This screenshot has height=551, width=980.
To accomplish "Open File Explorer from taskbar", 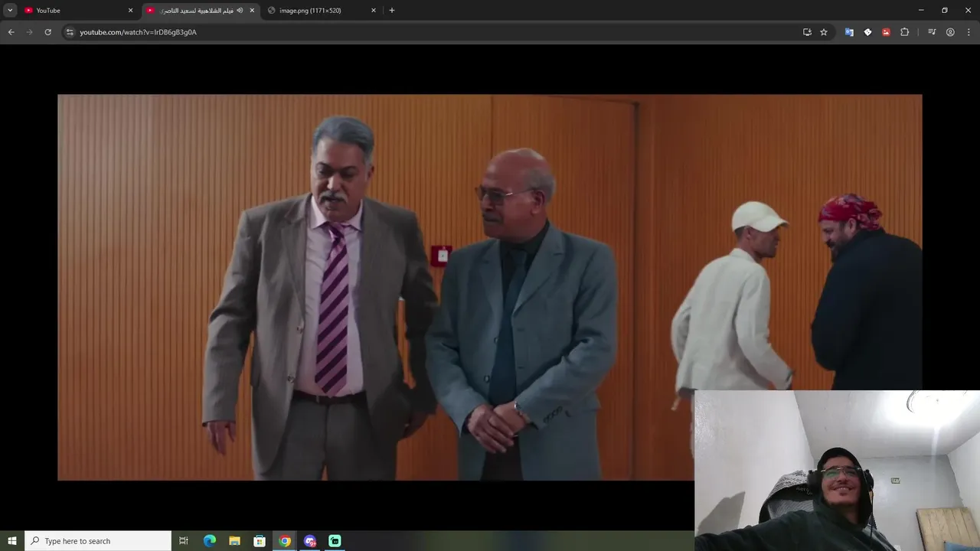I will click(234, 541).
